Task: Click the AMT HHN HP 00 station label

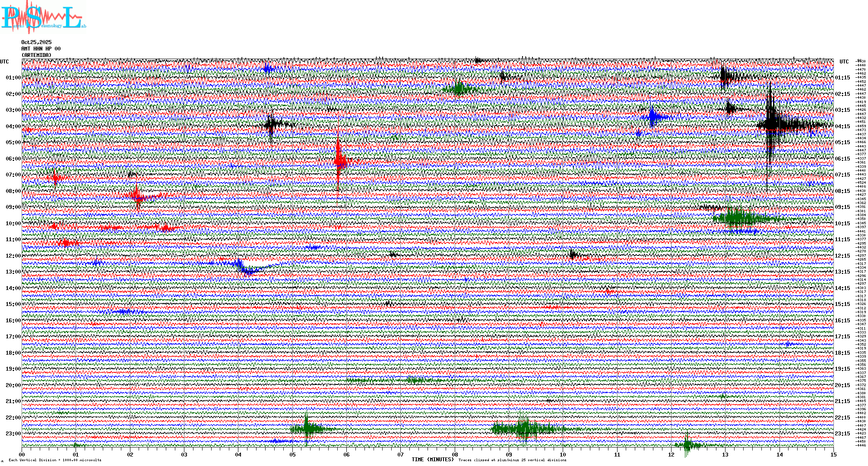Action: pyautogui.click(x=41, y=49)
